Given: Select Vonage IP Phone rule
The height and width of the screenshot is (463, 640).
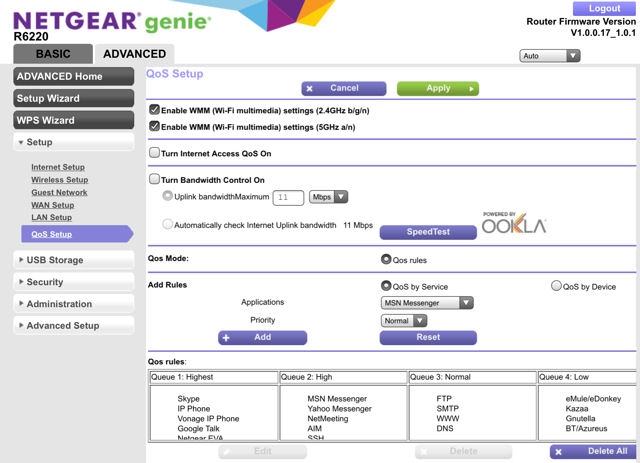Looking at the screenshot, I should [208, 418].
